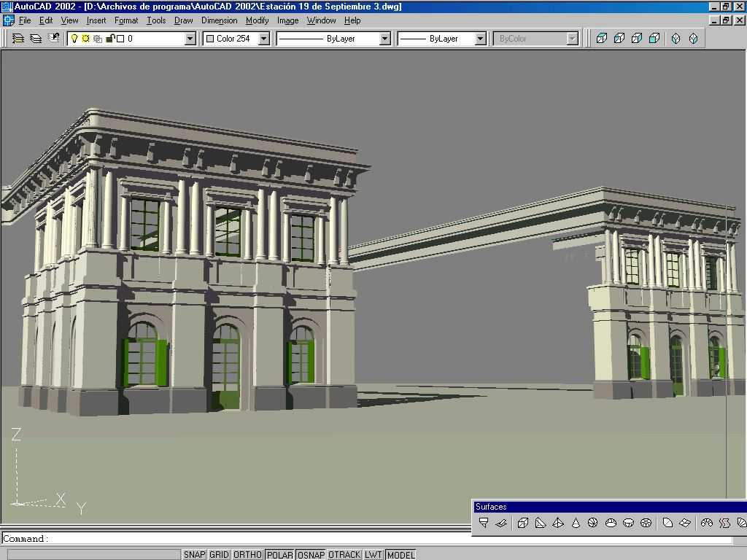Select the Tabulated Surface tool

724,523
